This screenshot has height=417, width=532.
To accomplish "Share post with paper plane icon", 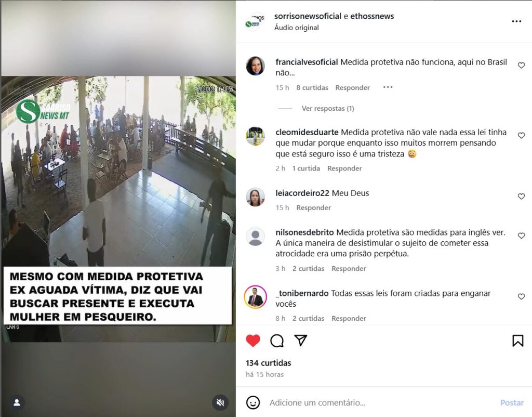I will 301,340.
